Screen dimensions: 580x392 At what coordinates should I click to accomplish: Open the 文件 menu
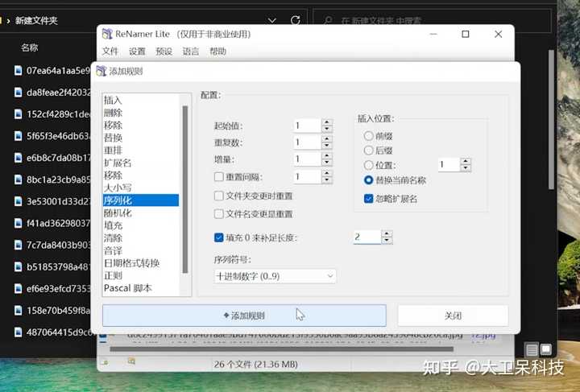click(110, 51)
